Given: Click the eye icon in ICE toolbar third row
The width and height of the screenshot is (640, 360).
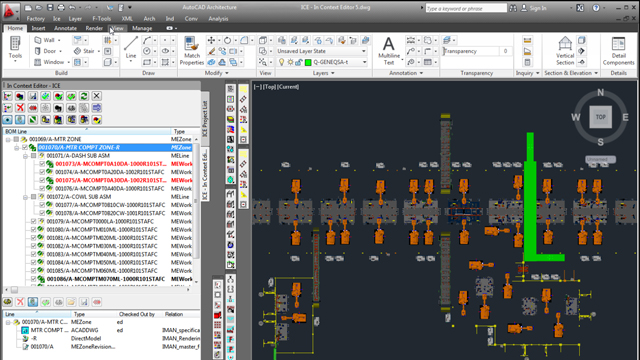Looking at the screenshot, I should [x=7, y=120].
